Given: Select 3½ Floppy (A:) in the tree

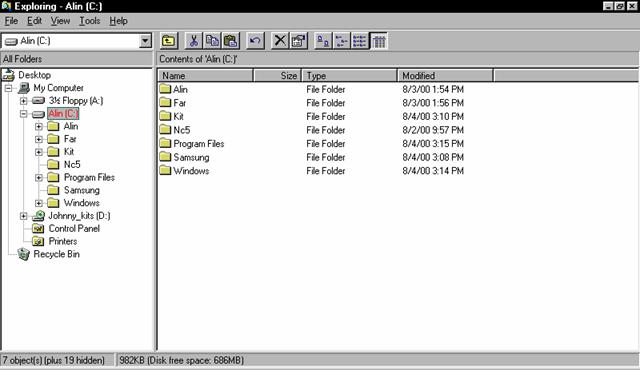Looking at the screenshot, I should [x=76, y=100].
